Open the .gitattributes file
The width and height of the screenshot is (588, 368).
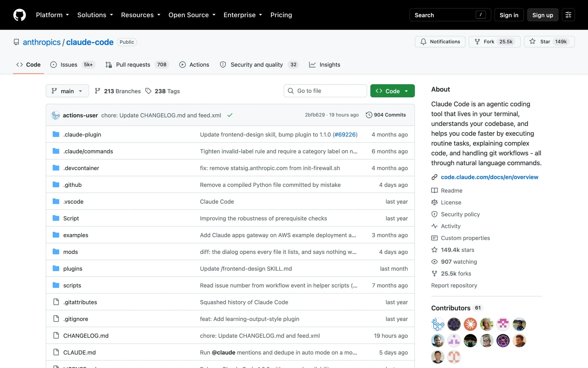coord(80,302)
